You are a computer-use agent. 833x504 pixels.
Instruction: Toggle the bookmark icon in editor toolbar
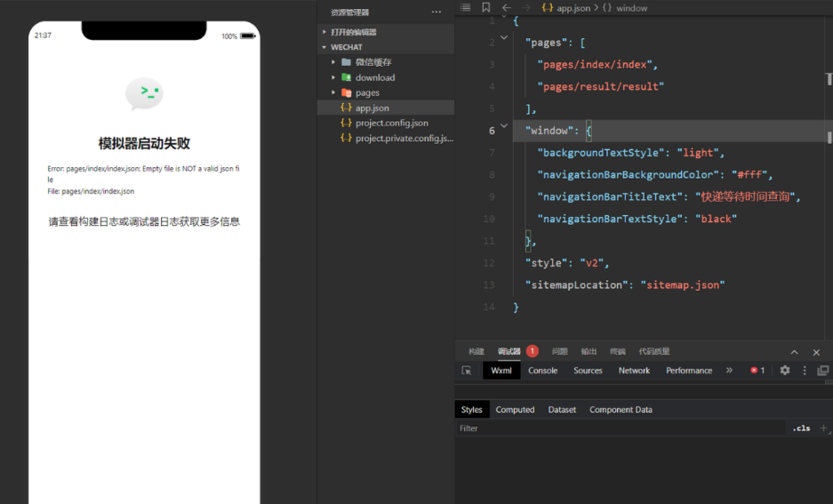point(485,7)
